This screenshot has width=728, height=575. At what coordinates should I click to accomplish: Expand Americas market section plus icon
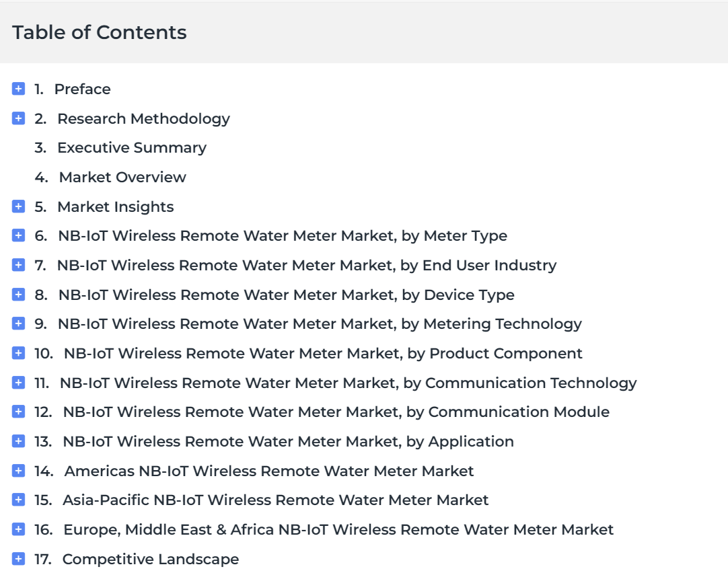tap(18, 471)
